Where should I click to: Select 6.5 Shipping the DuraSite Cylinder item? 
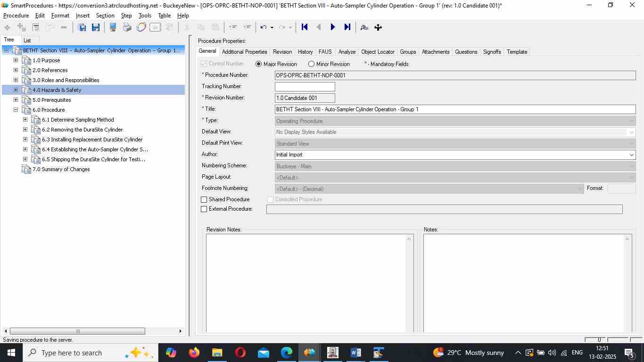(93, 159)
